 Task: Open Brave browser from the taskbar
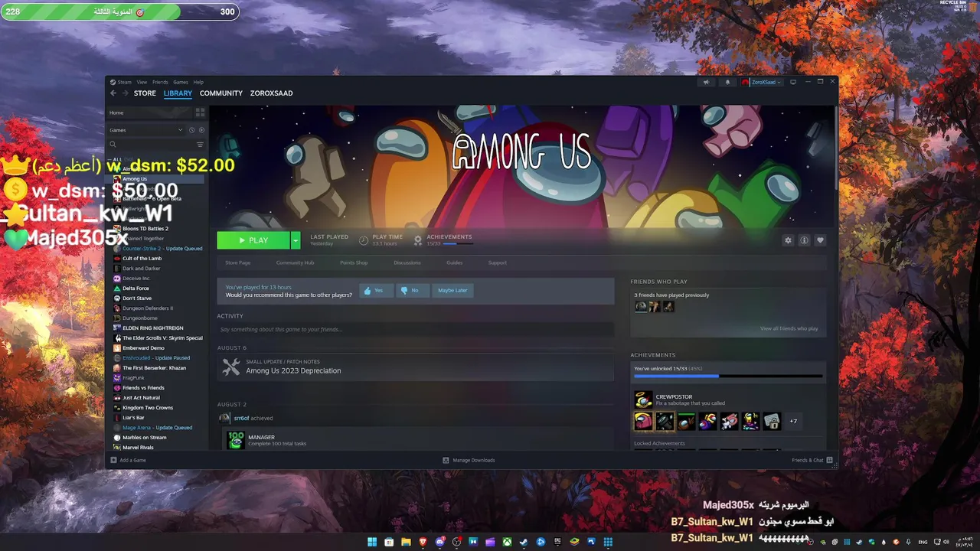(423, 542)
